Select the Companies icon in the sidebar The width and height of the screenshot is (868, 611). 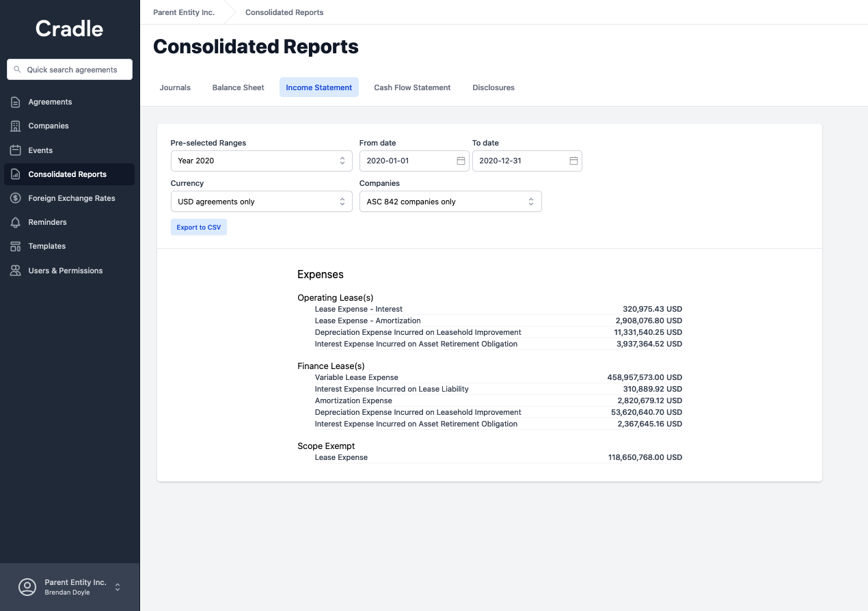tap(15, 126)
